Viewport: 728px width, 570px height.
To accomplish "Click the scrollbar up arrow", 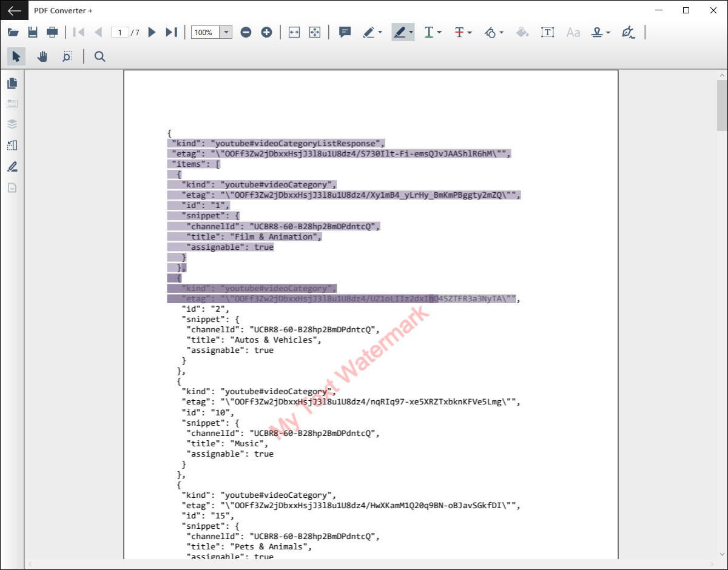I will tap(722, 75).
